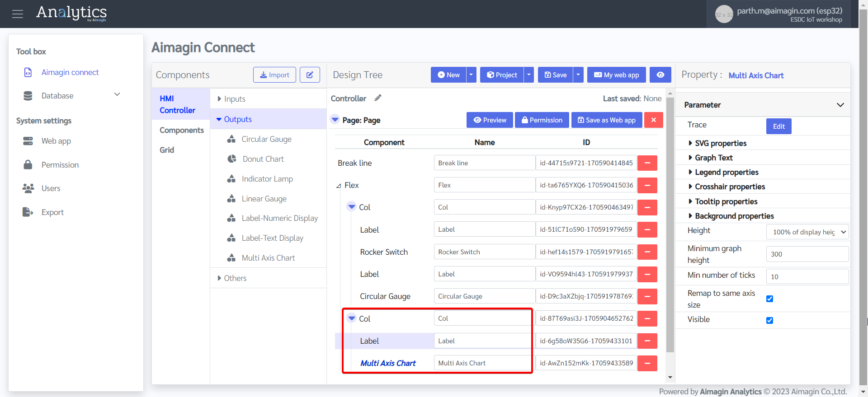Screen dimensions: 868x397
Task: Click the Indicator Lamp component icon
Action: (231, 179)
